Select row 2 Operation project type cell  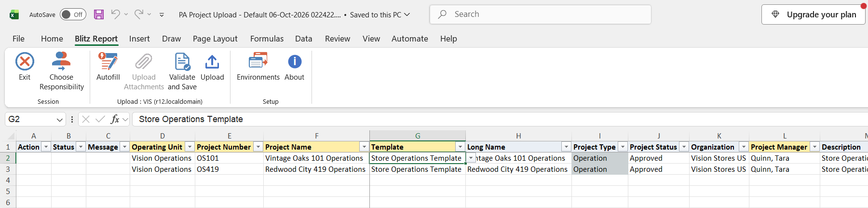600,158
